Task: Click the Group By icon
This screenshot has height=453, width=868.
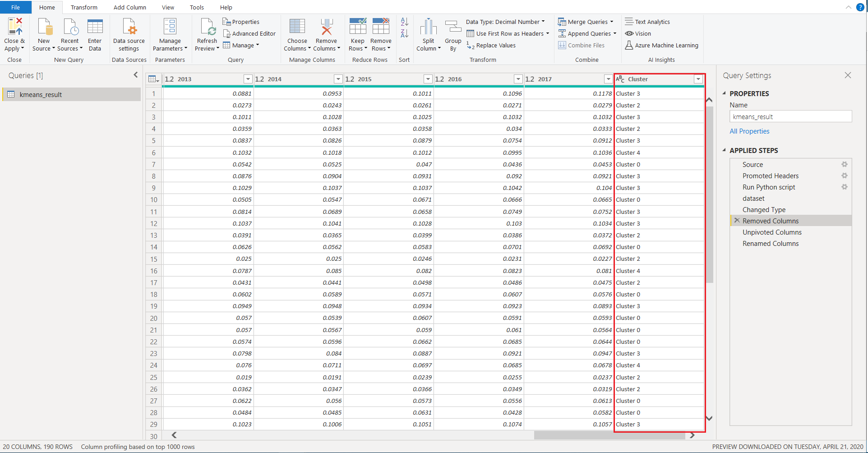Action: coord(453,27)
